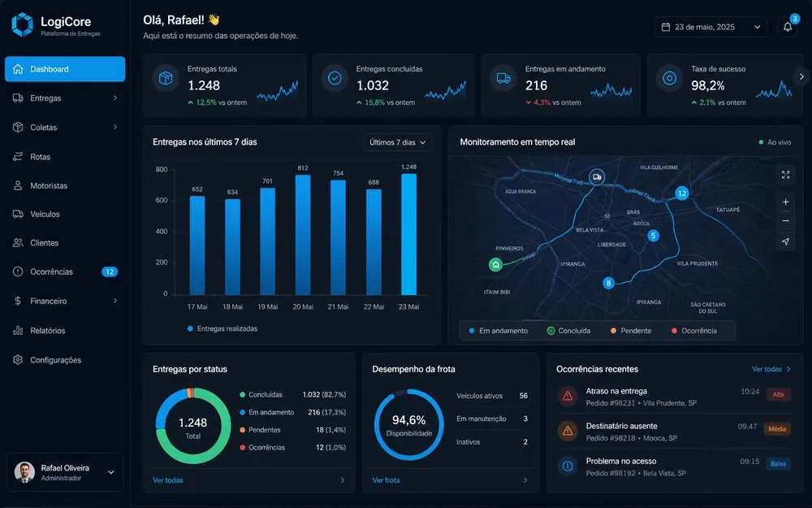
Task: Click the Entregas concluídas checkmark icon
Action: tap(335, 78)
